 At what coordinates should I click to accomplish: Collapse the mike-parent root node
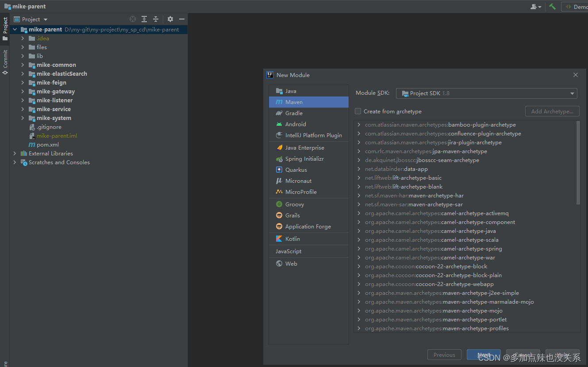click(15, 29)
